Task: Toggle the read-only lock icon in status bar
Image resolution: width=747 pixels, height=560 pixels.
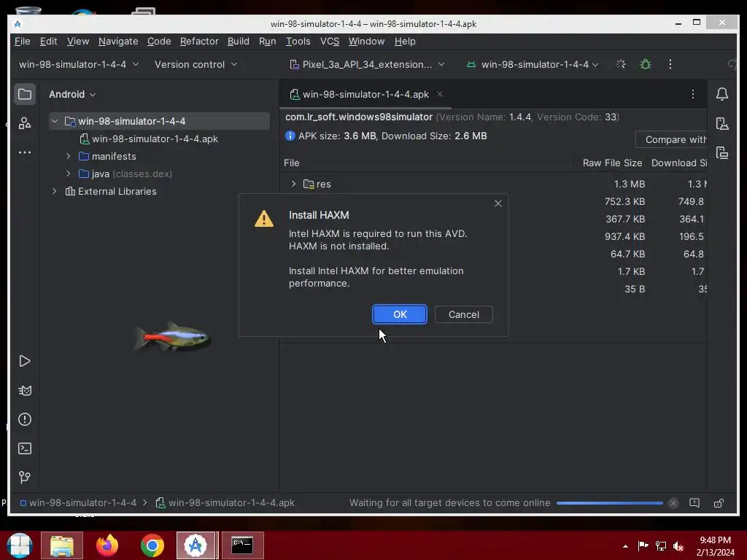Action: click(x=719, y=503)
